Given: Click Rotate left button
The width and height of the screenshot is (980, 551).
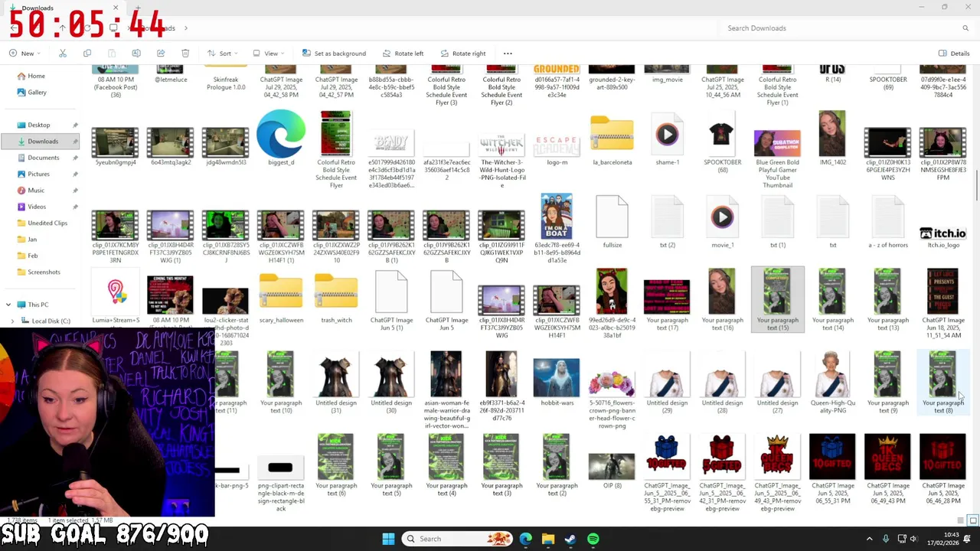Looking at the screenshot, I should click(402, 54).
